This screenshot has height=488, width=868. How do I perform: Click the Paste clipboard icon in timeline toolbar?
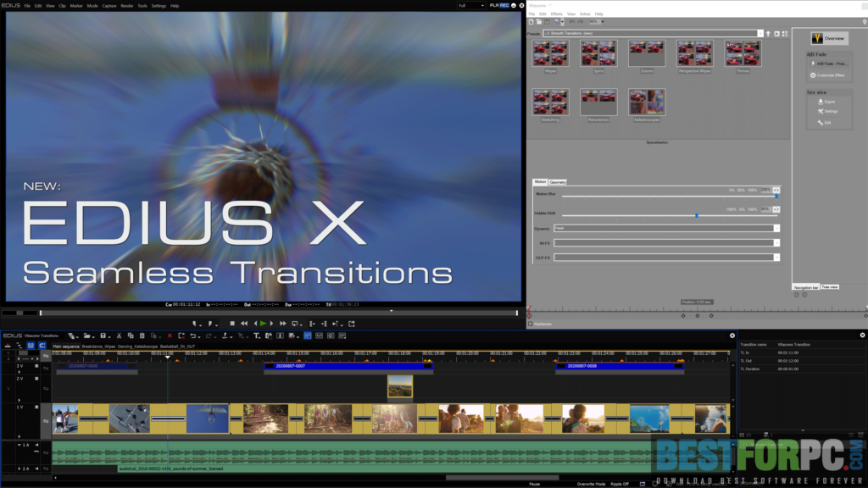pos(142,335)
